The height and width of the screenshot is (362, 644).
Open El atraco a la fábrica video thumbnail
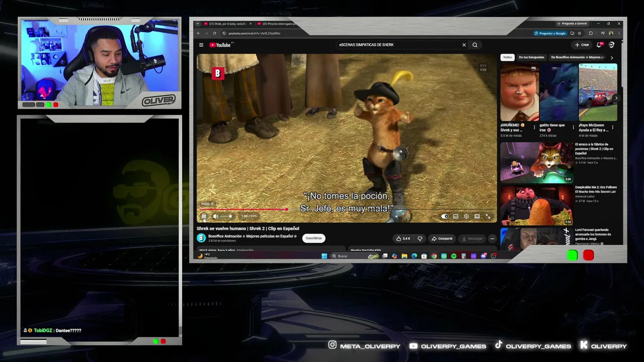pyautogui.click(x=536, y=162)
